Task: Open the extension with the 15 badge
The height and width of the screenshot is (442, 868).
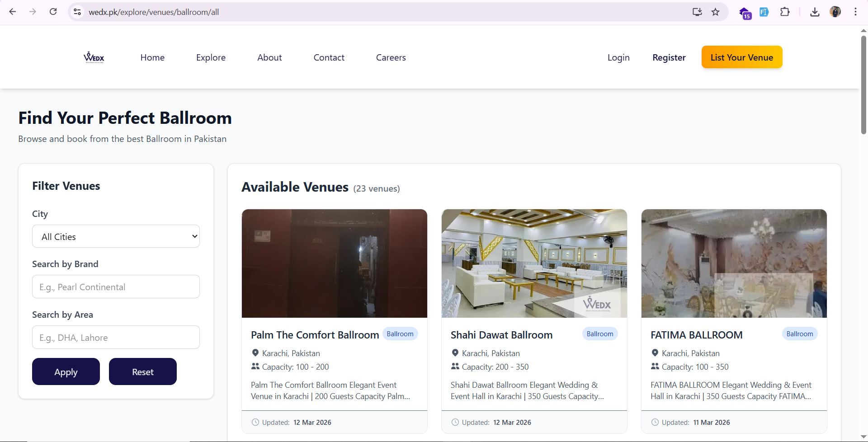Action: pos(745,13)
